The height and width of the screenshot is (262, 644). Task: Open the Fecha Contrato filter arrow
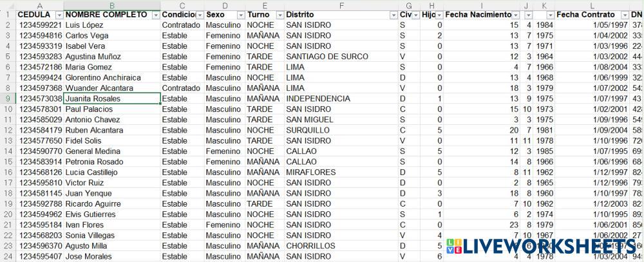[614, 14]
